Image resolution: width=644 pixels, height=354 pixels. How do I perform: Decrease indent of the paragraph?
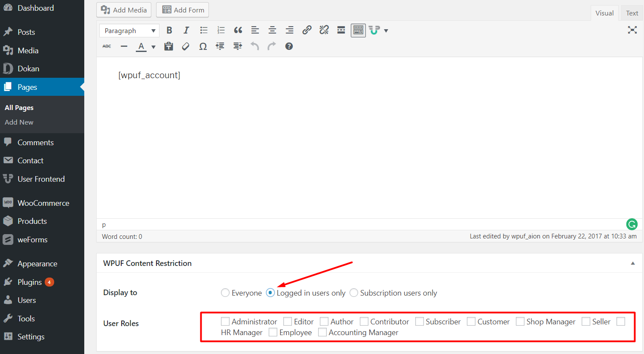[220, 46]
